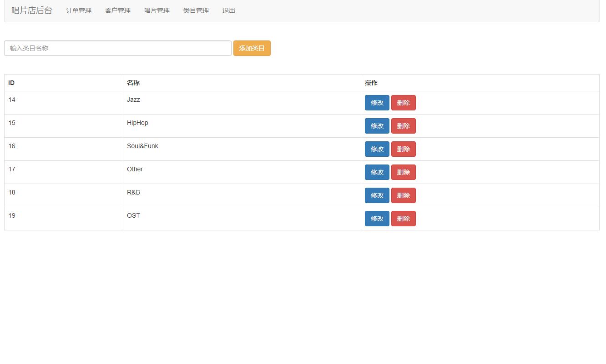Switch to 唱片管理 page
Image resolution: width=606 pixels, height=364 pixels.
(157, 10)
